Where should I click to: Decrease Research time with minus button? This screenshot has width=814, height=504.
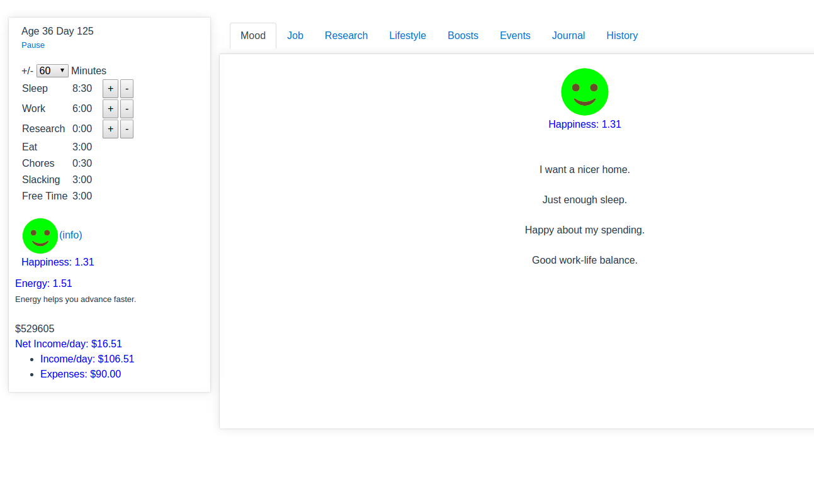(x=127, y=129)
